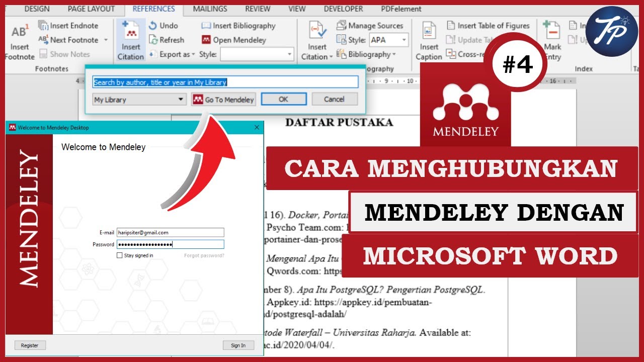Viewport: 644px width, 362px height.
Task: Close the Welcome to Mendeley Desktop window
Action: pos(257,128)
